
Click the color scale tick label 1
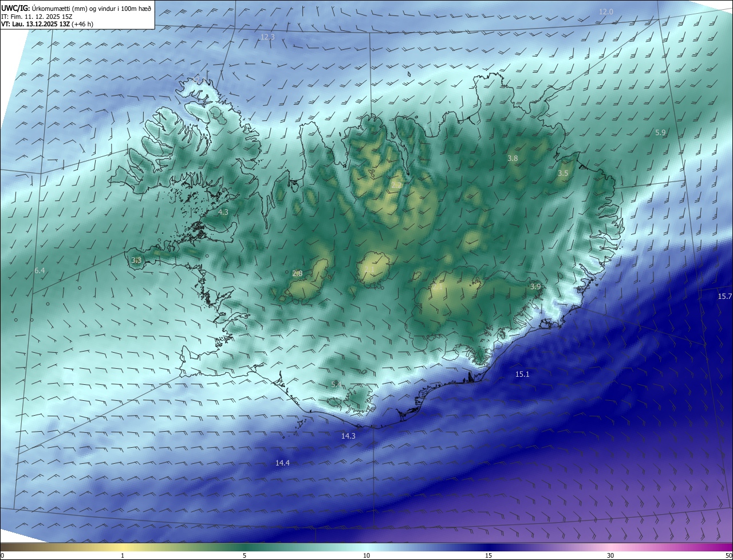point(123,555)
